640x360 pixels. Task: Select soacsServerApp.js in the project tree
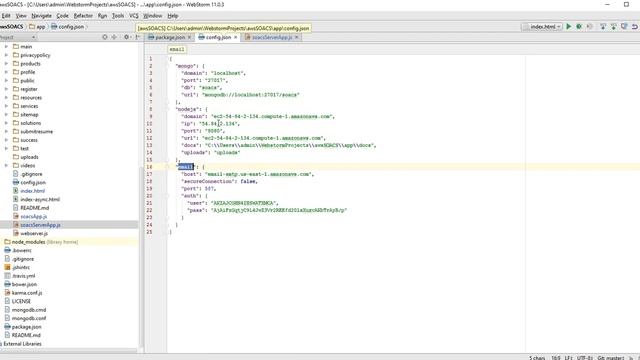tap(40, 225)
